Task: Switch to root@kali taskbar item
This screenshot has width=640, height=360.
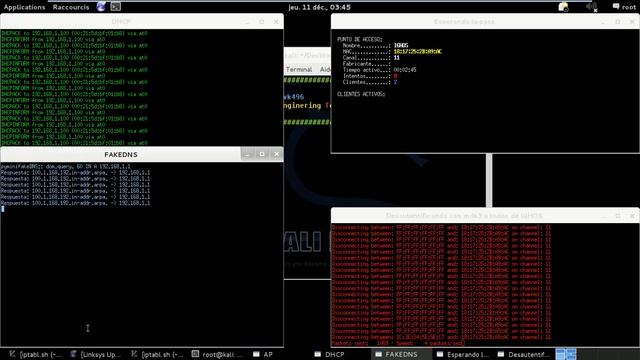Action: (218, 354)
